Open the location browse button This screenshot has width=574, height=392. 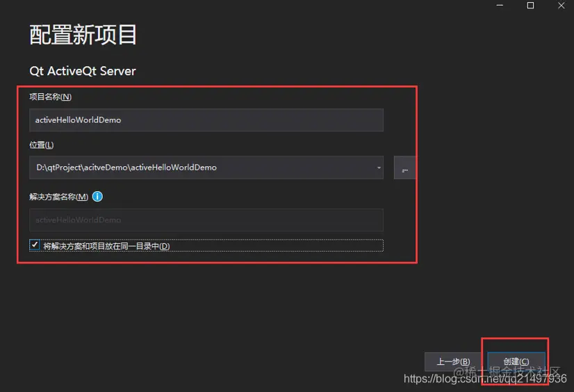(x=404, y=168)
